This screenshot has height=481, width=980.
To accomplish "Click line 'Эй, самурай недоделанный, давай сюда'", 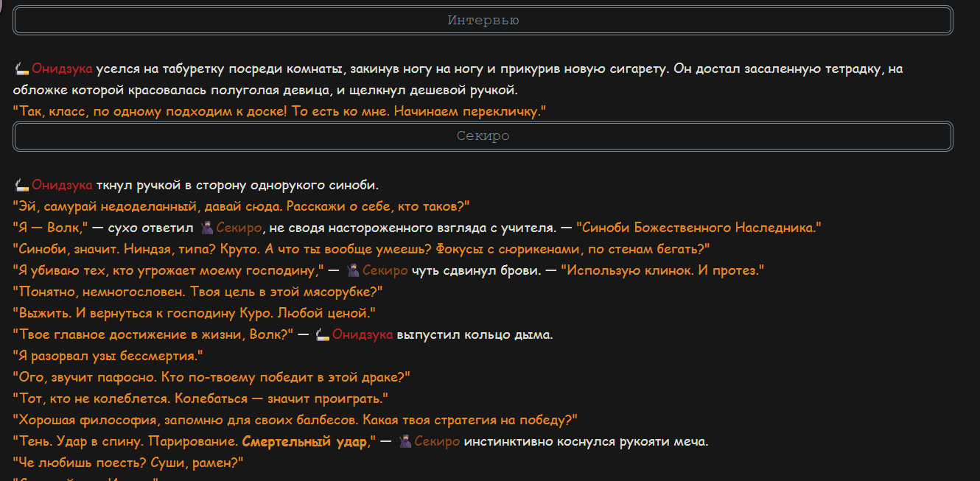I will coord(242,206).
